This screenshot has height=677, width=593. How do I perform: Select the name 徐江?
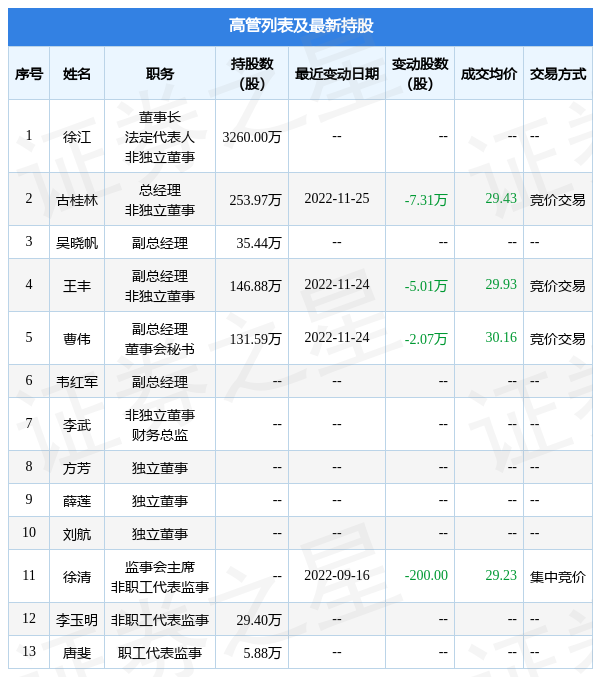click(77, 137)
